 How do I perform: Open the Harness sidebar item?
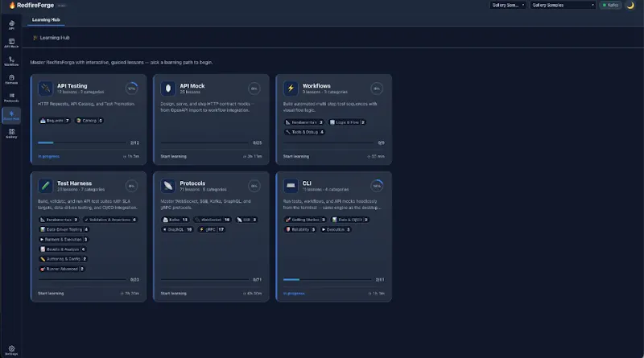11,79
